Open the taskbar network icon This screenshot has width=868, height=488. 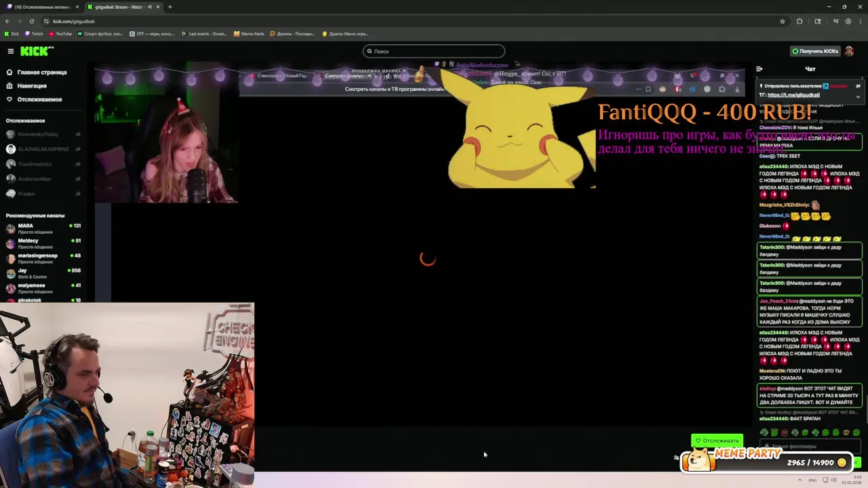(x=824, y=480)
